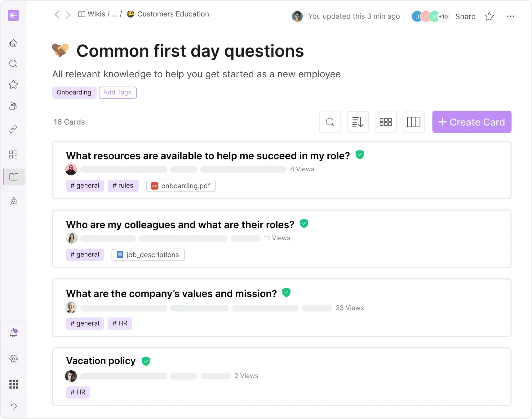Expand the +10 collaborator avatar stack

pos(443,16)
